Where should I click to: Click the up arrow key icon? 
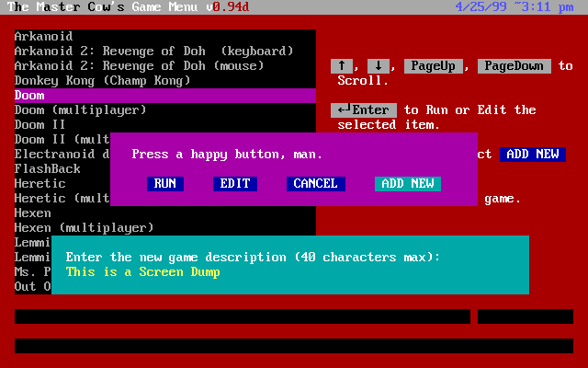(341, 66)
